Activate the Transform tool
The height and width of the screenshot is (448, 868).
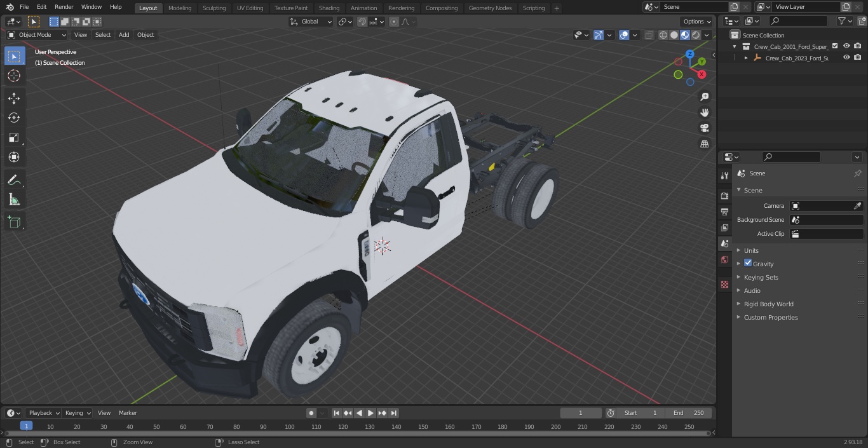click(x=14, y=157)
